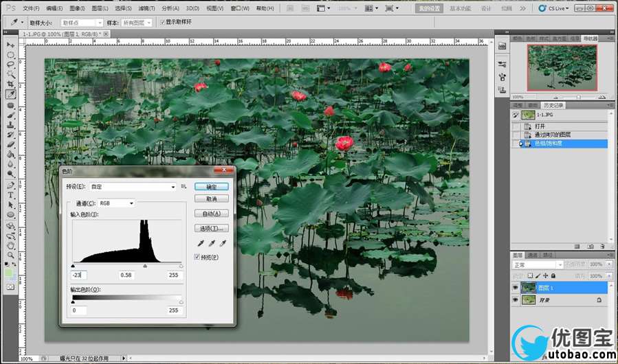Open layer opacity 100% arrow

coord(609,264)
